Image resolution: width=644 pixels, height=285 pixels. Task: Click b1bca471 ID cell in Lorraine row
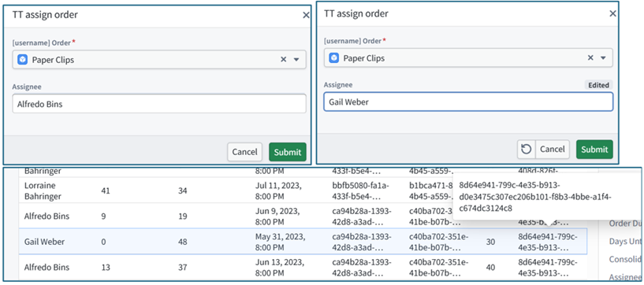point(431,191)
